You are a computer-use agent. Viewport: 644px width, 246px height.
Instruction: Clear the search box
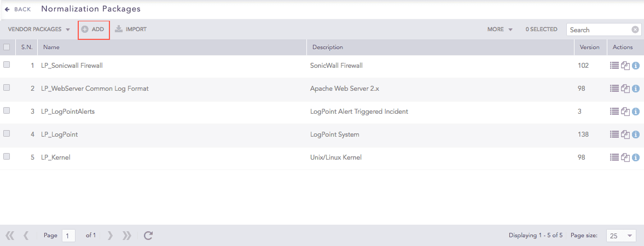click(x=635, y=30)
